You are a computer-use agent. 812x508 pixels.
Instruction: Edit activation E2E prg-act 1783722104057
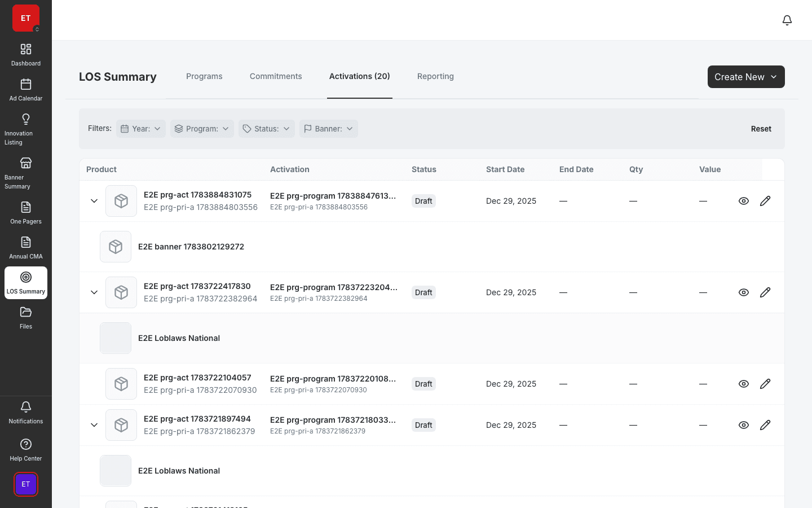click(x=765, y=384)
